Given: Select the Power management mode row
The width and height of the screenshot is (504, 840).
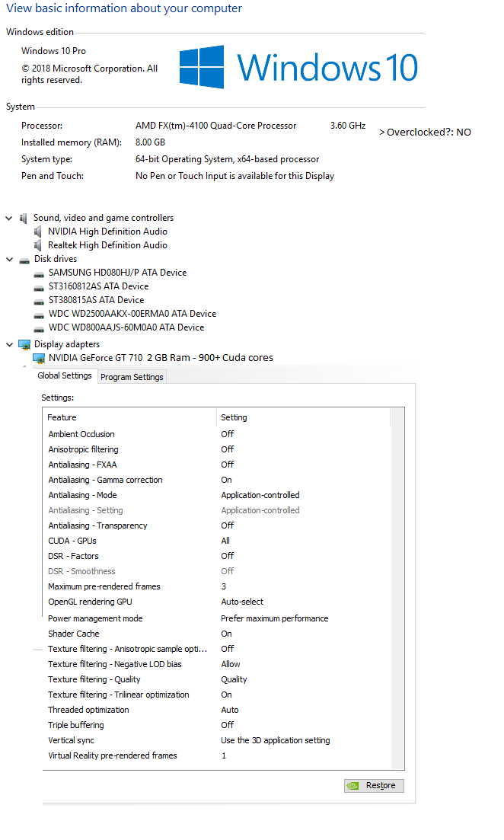Looking at the screenshot, I should [217, 618].
